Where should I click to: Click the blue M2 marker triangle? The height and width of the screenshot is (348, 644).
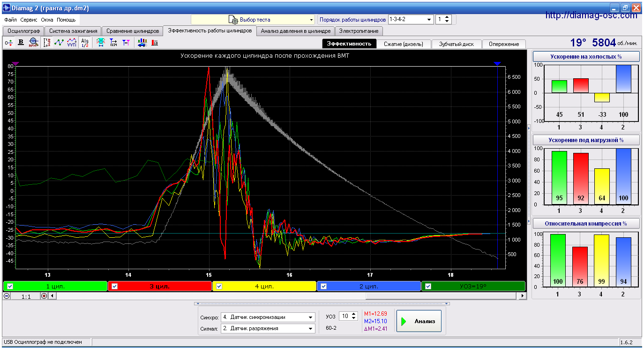[497, 63]
